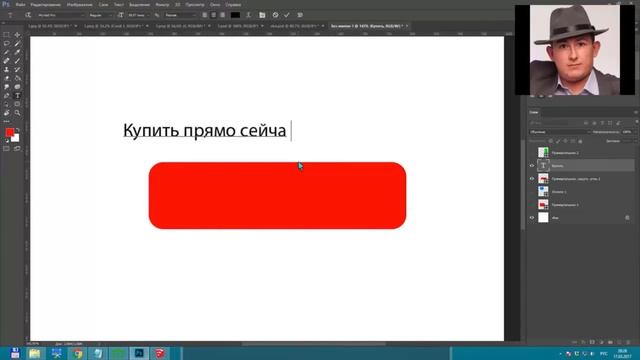Change the screen mode
Image resolution: width=640 pixels, height=360 pixels.
click(x=17, y=149)
